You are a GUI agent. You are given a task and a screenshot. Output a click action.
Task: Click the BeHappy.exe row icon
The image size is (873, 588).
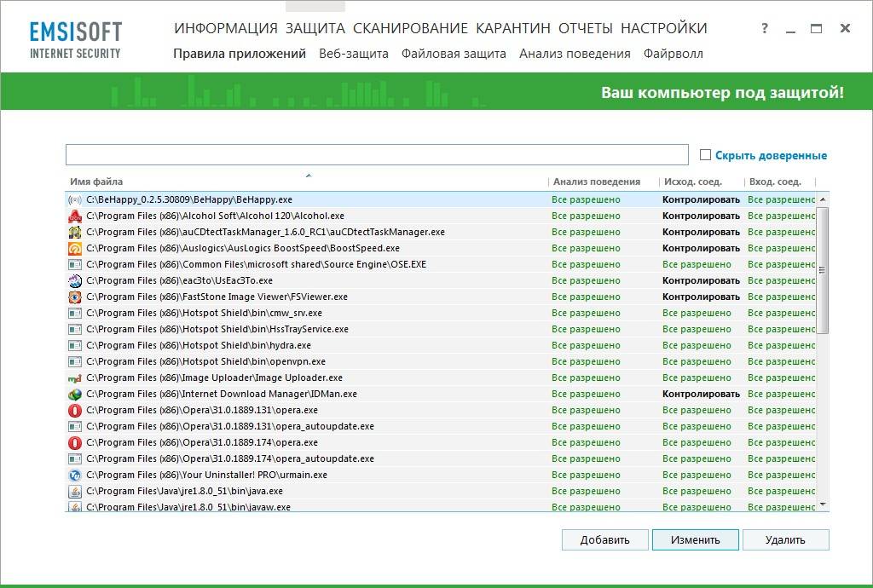click(75, 199)
